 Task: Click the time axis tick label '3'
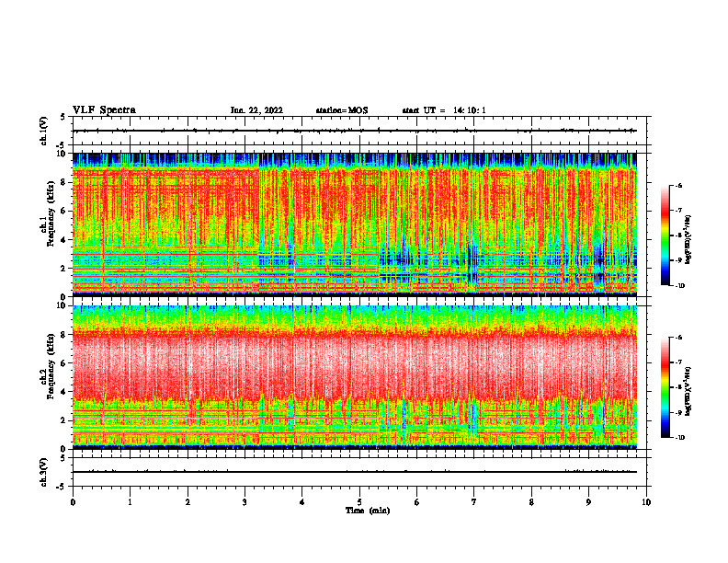[245, 502]
